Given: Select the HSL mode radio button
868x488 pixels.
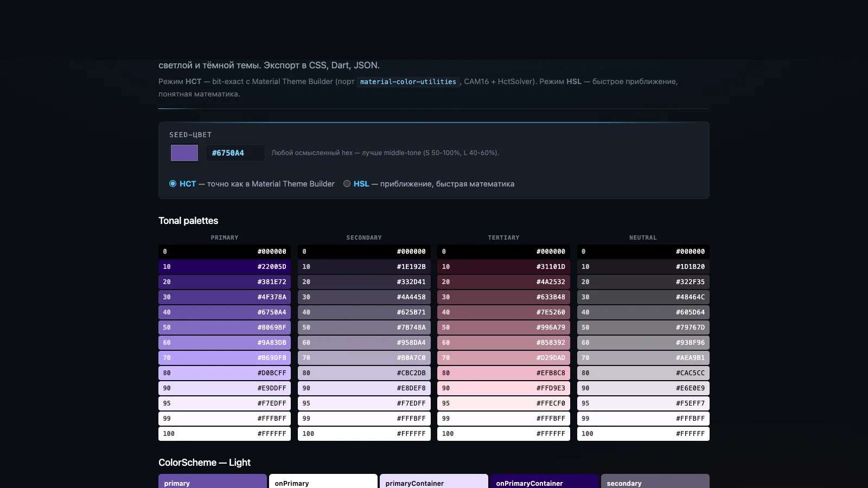Looking at the screenshot, I should pyautogui.click(x=347, y=184).
